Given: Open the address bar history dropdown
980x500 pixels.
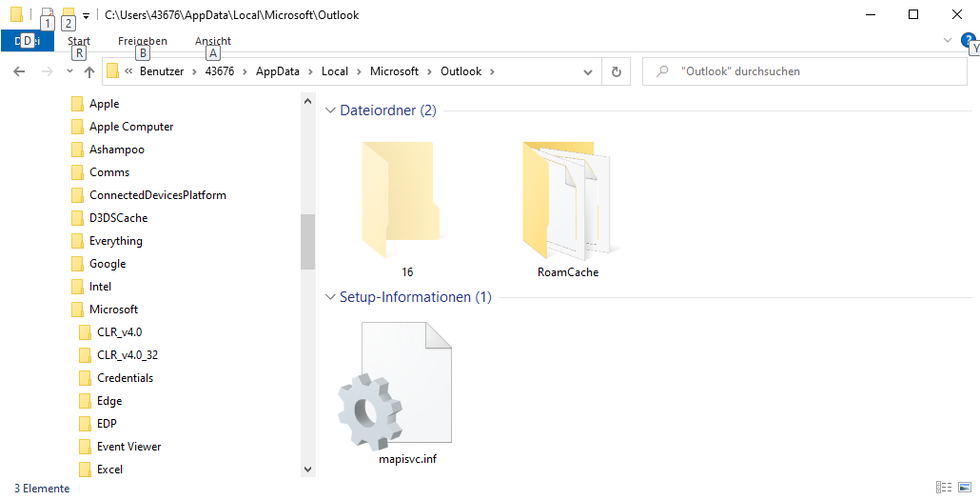Looking at the screenshot, I should point(588,71).
